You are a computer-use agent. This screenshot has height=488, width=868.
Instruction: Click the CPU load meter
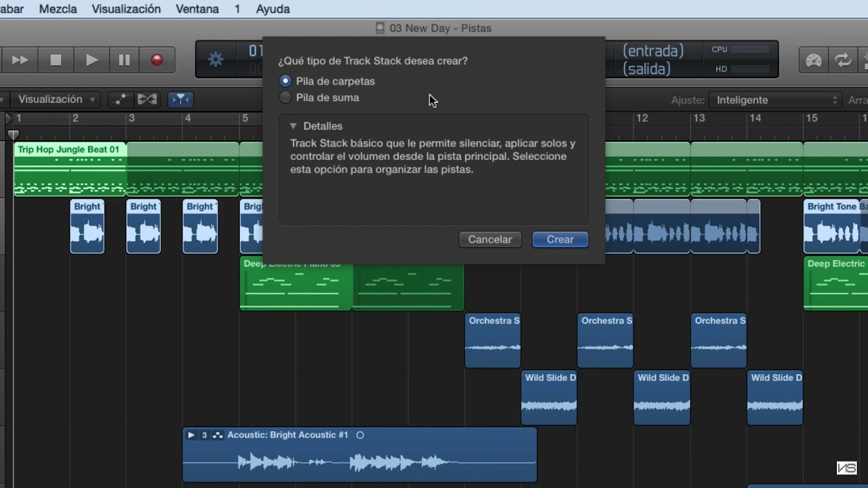[750, 49]
